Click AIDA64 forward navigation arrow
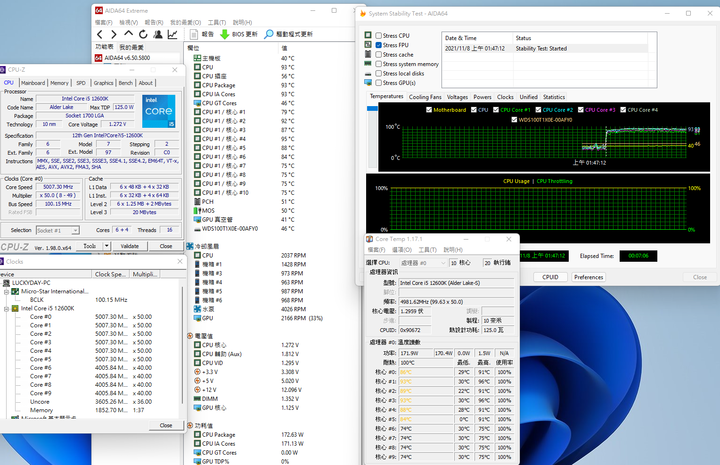Image resolution: width=720 pixels, height=465 pixels. (x=113, y=34)
